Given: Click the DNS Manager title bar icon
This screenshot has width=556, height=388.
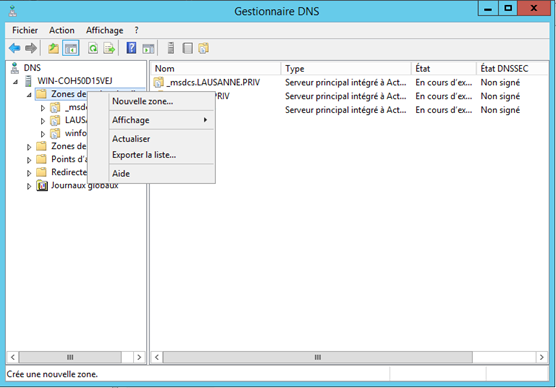Looking at the screenshot, I should [x=13, y=11].
